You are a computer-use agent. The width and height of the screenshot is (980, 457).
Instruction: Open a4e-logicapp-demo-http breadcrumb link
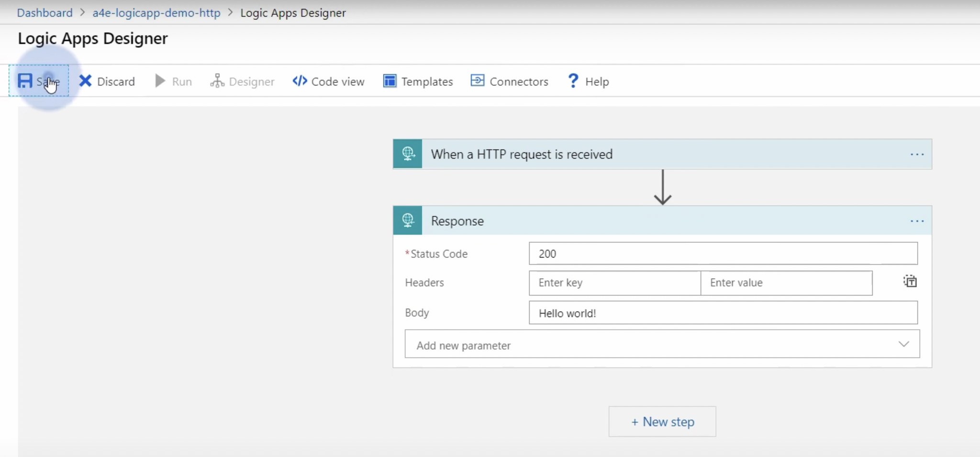(x=156, y=13)
